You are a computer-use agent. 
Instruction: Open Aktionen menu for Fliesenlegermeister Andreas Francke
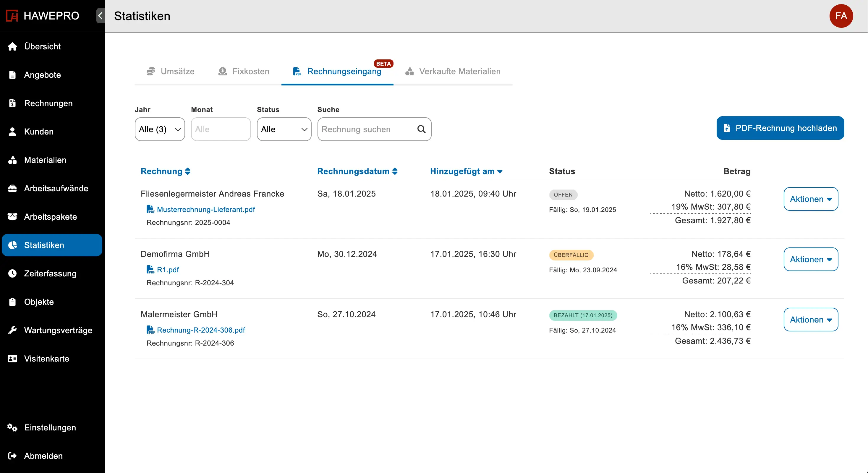point(811,199)
